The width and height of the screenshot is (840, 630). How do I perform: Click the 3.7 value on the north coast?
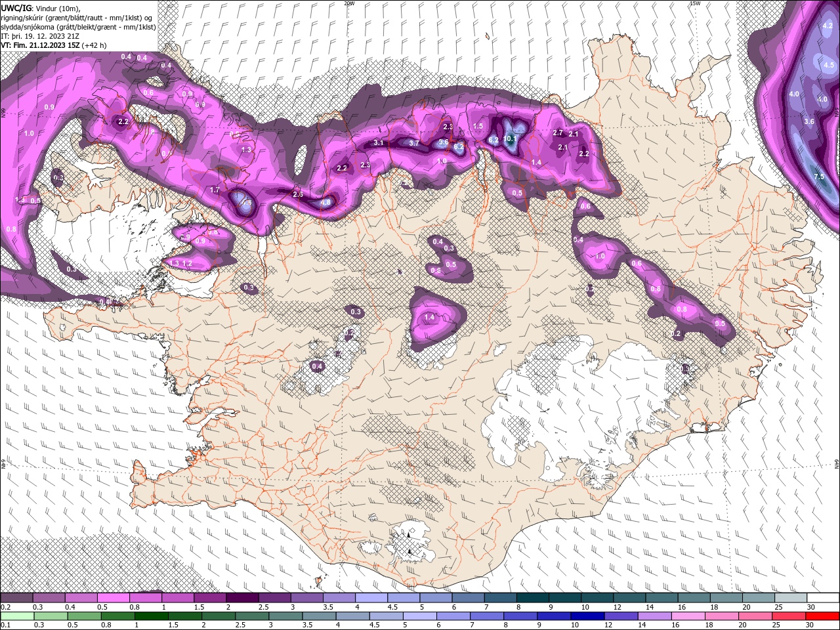(414, 143)
